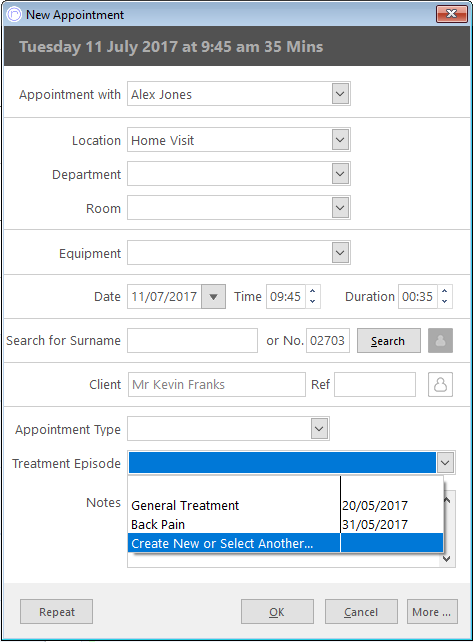The width and height of the screenshot is (473, 642).
Task: Decrease the Time value with down arrow
Action: (312, 302)
